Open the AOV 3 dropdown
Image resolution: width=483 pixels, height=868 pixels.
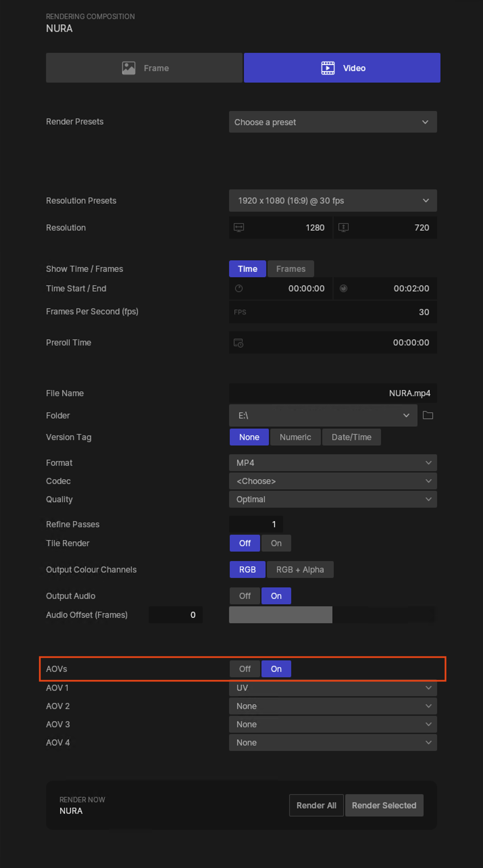(x=333, y=724)
